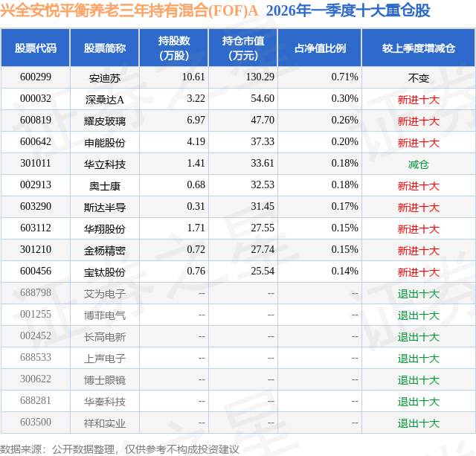This screenshot has height=456, width=476.
Task: Click the 持股数(万股) column header
Action: [174, 48]
